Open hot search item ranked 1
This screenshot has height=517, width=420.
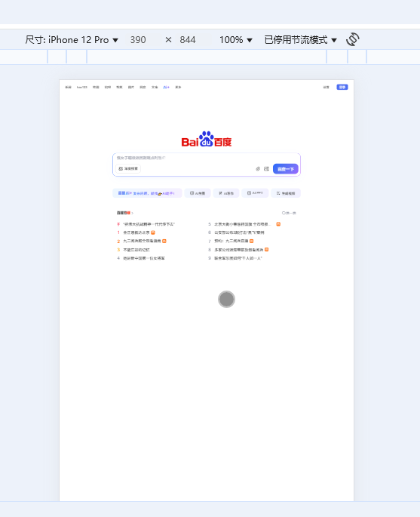[x=136, y=232]
